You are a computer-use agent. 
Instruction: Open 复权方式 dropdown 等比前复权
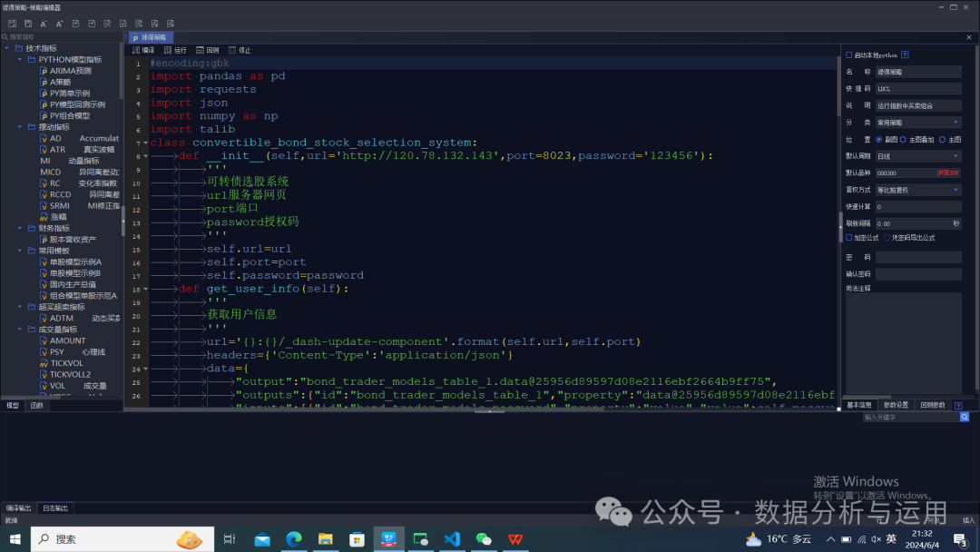pyautogui.click(x=918, y=190)
